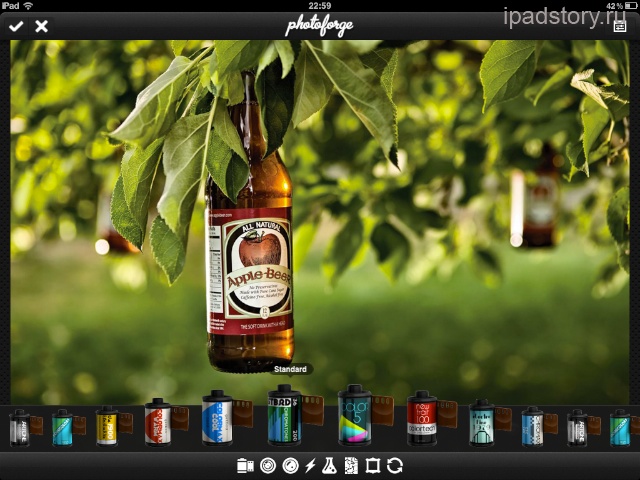Cancel editing with the X icon
This screenshot has width=640, height=480.
(x=41, y=27)
